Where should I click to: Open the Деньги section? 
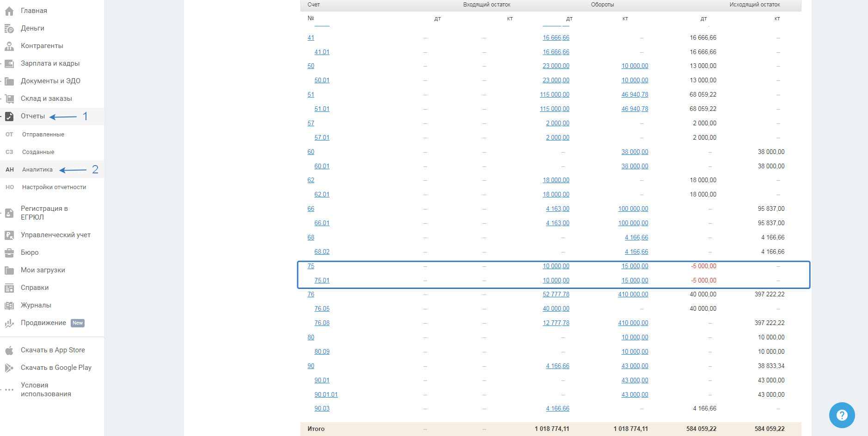32,28
